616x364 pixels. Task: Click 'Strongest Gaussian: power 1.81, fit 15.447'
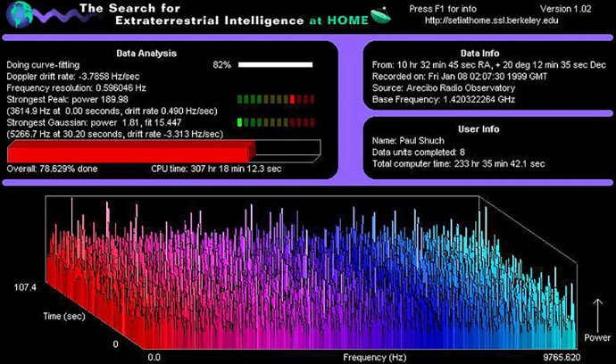(94, 122)
